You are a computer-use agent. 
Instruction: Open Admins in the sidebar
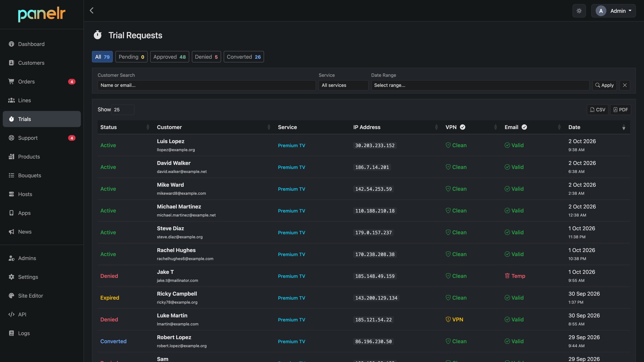pos(42,258)
